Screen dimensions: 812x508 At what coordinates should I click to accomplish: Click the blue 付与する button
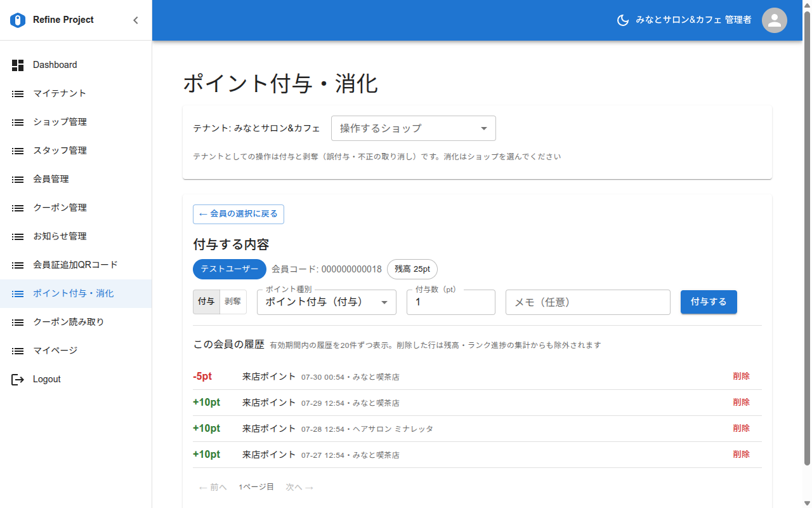[709, 302]
